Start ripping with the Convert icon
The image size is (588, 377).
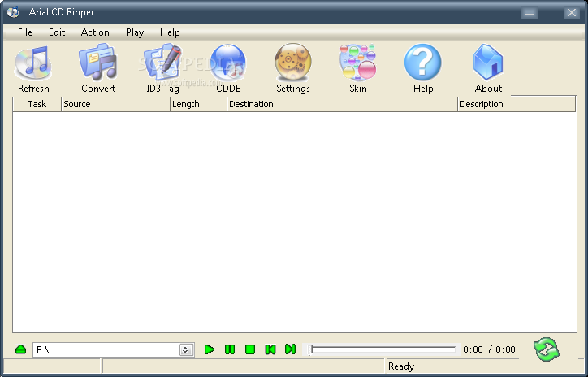click(98, 63)
